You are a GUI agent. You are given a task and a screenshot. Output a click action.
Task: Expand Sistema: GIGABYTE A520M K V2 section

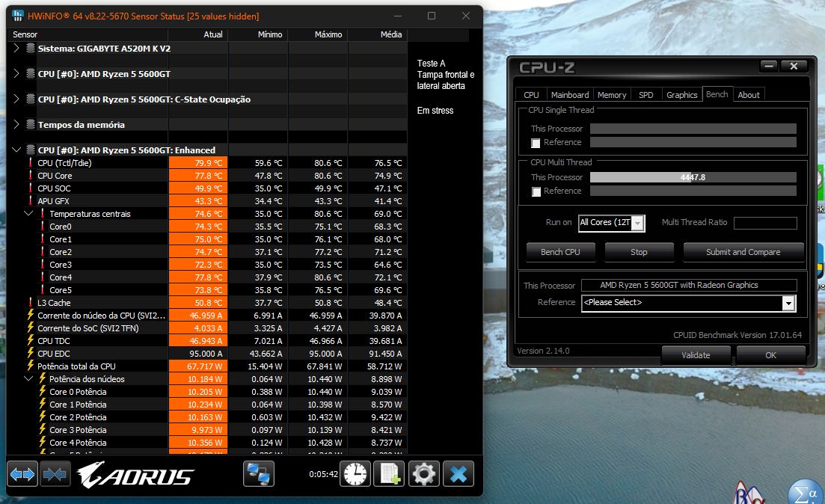coord(16,49)
